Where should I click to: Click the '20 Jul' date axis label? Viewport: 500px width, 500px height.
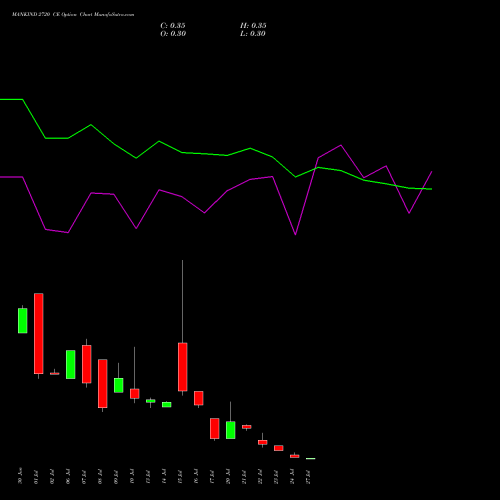click(228, 477)
